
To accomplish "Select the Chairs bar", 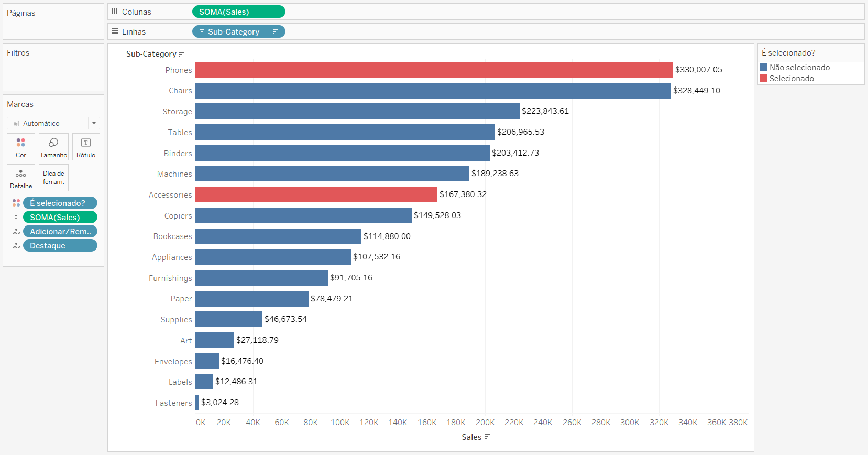I will 433,91.
